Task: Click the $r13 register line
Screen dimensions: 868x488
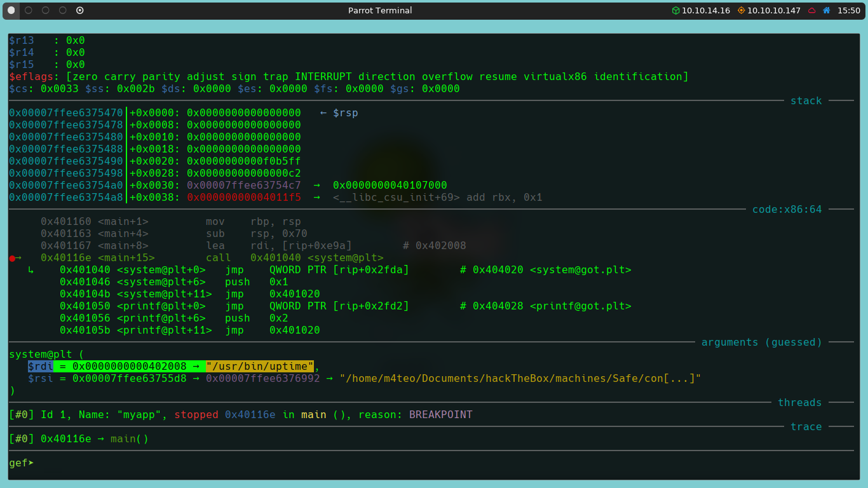Action: click(x=47, y=40)
